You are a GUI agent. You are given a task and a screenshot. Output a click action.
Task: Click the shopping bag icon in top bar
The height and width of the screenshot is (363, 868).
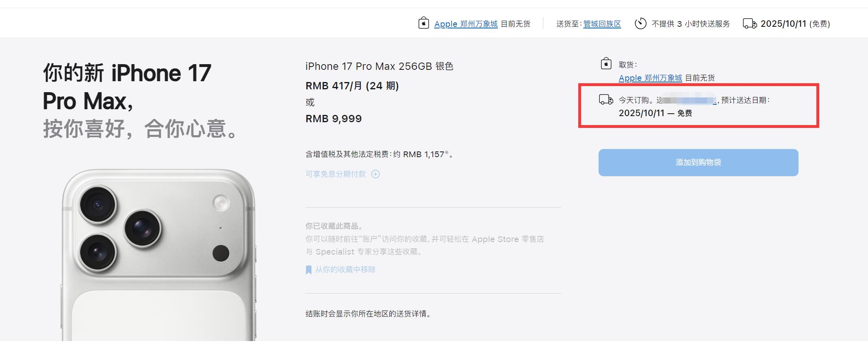pyautogui.click(x=423, y=23)
